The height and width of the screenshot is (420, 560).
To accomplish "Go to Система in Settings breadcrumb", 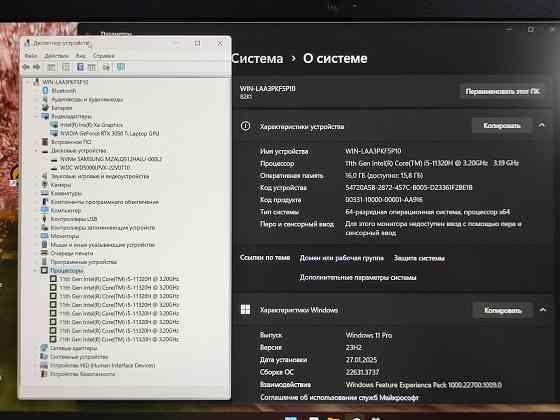I will pos(257,59).
